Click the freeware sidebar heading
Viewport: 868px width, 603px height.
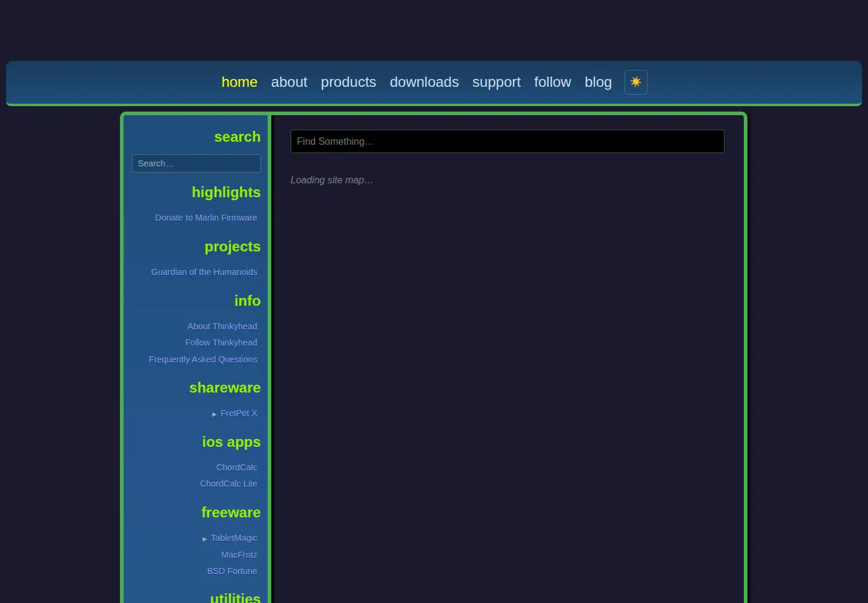click(231, 513)
